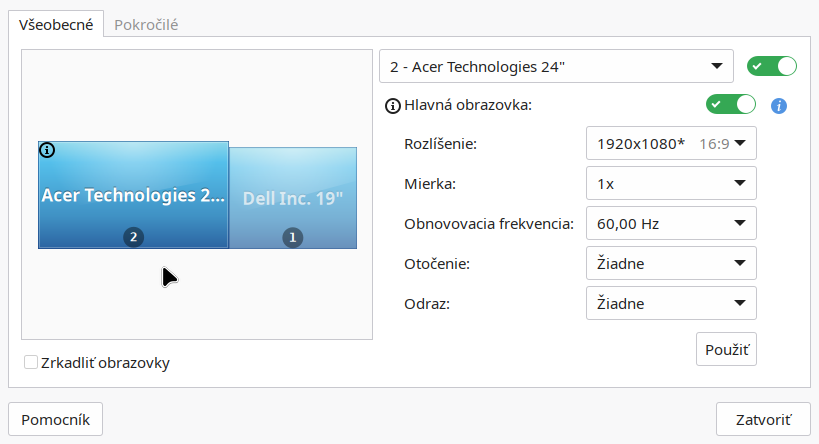Screen dimensions: 819x444
Task: Click the number 2 badge on the Acer display
Action: pyautogui.click(x=133, y=237)
